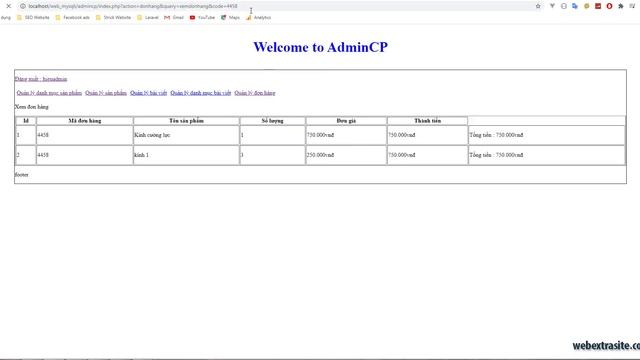Open the site information icon in the address bar
The height and width of the screenshot is (360, 640).
click(x=23, y=6)
